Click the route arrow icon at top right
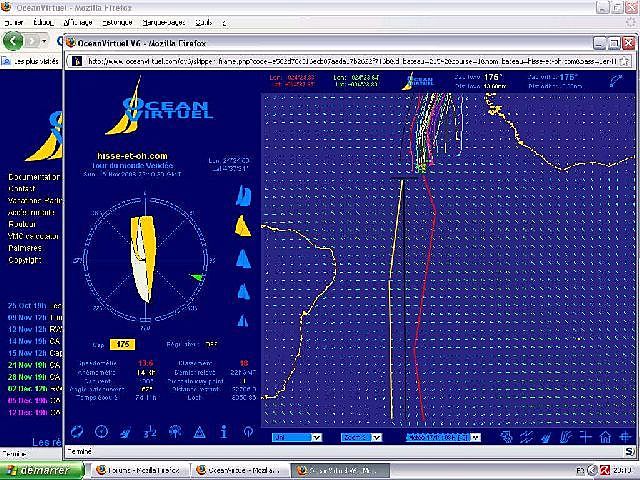 (616, 80)
